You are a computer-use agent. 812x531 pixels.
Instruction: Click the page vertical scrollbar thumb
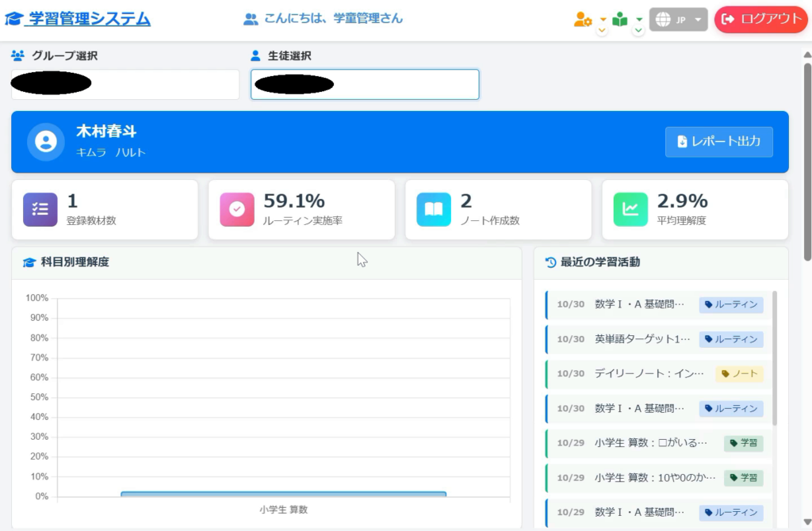tap(807, 162)
